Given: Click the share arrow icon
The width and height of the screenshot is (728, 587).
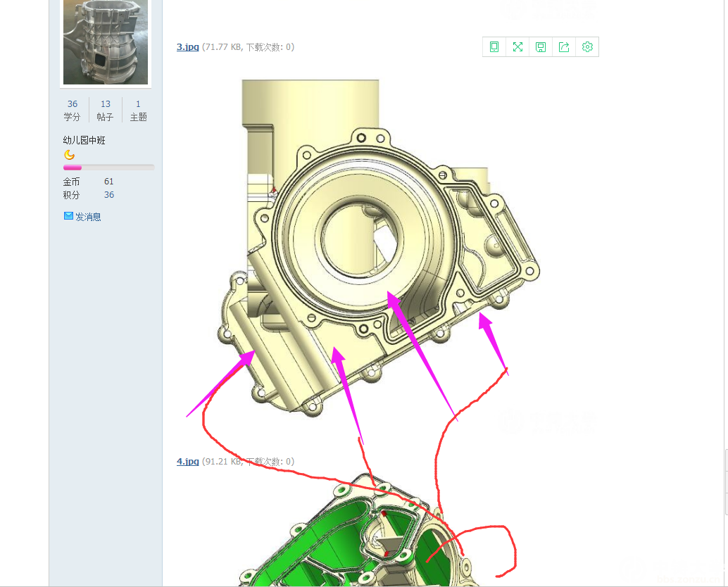Looking at the screenshot, I should (564, 47).
